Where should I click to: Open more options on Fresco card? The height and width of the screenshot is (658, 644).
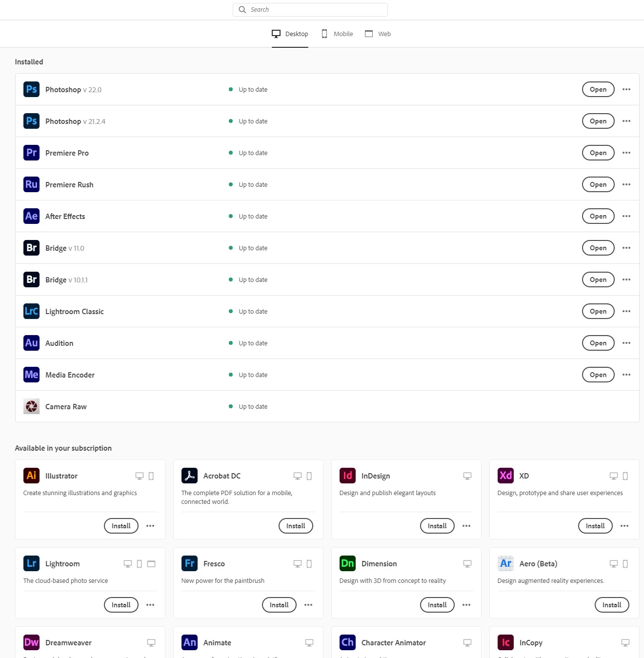(308, 605)
